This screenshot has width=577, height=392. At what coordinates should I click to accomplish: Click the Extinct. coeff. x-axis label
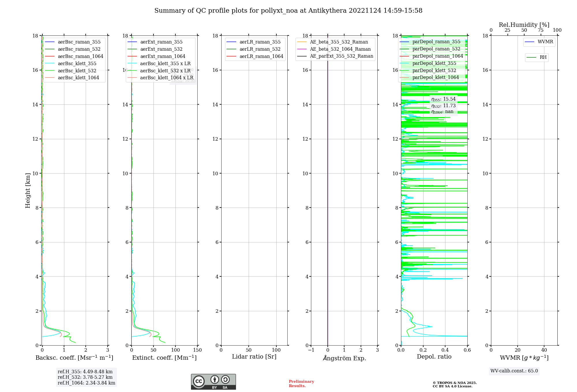[x=164, y=358]
